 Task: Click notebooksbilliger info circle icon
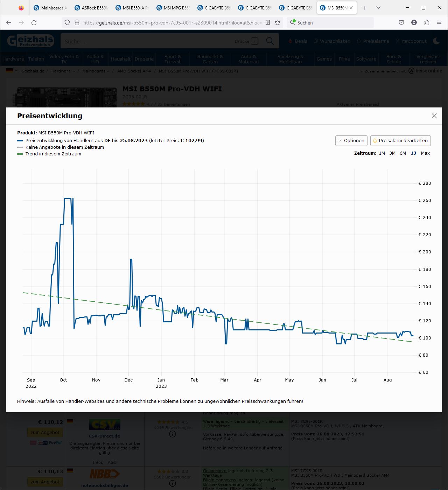click(173, 484)
